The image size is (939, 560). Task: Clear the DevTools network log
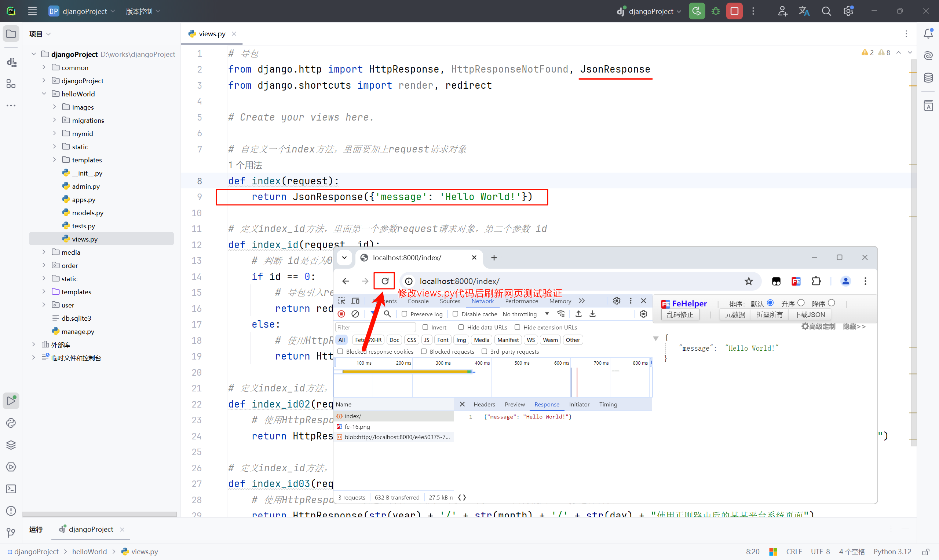pos(355,314)
